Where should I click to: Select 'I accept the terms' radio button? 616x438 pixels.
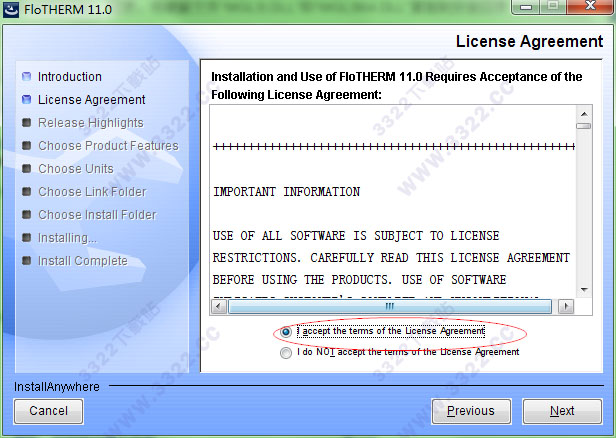[x=286, y=332]
